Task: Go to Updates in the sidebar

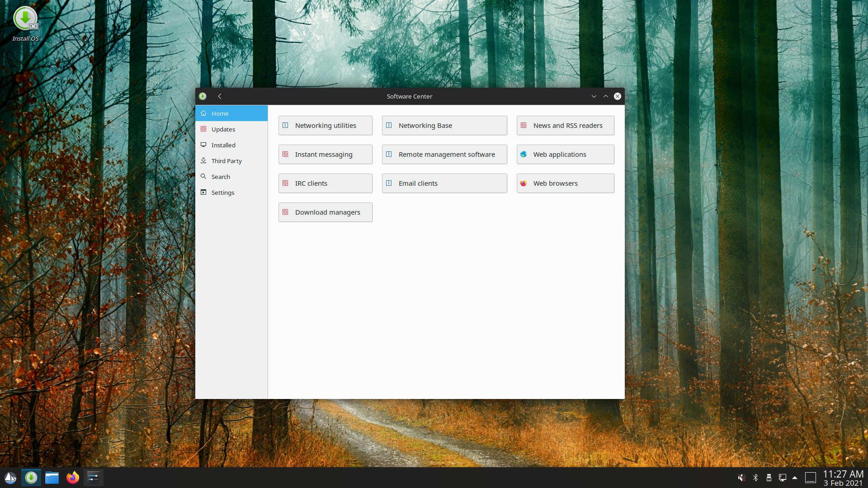Action: click(231, 129)
